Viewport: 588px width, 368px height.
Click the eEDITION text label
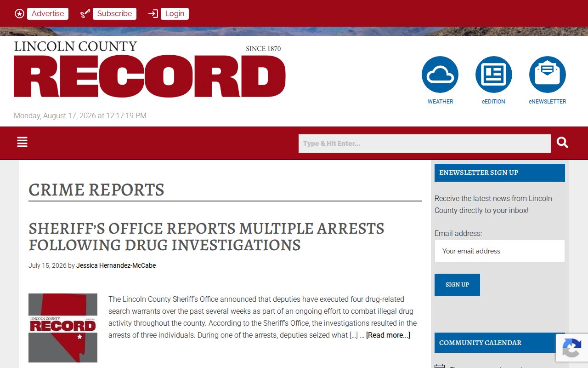pos(493,102)
